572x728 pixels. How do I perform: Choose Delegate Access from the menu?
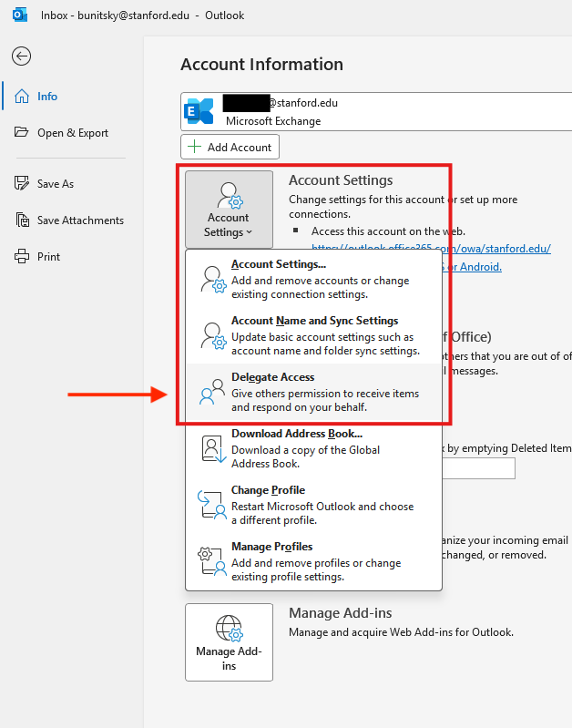[x=313, y=392]
